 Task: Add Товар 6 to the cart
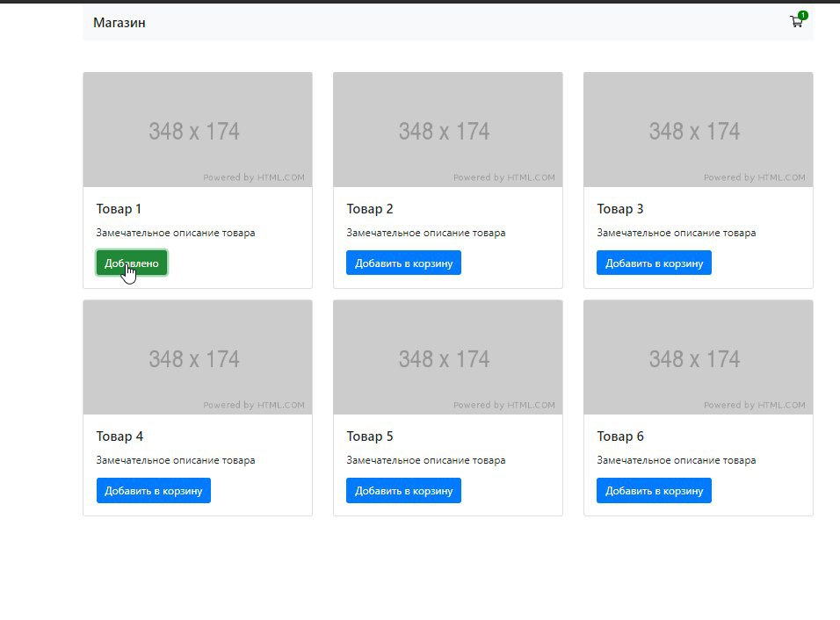coord(654,490)
